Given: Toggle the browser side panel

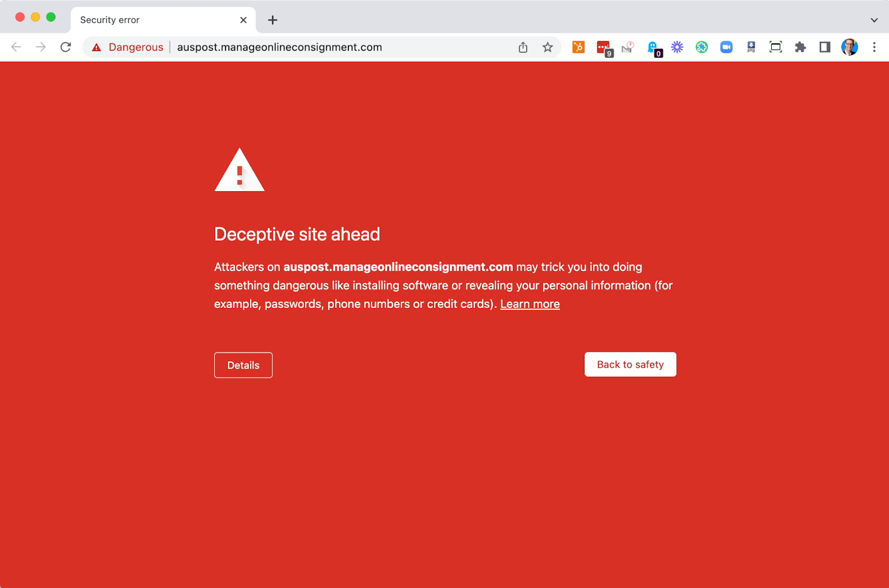Looking at the screenshot, I should pyautogui.click(x=825, y=47).
